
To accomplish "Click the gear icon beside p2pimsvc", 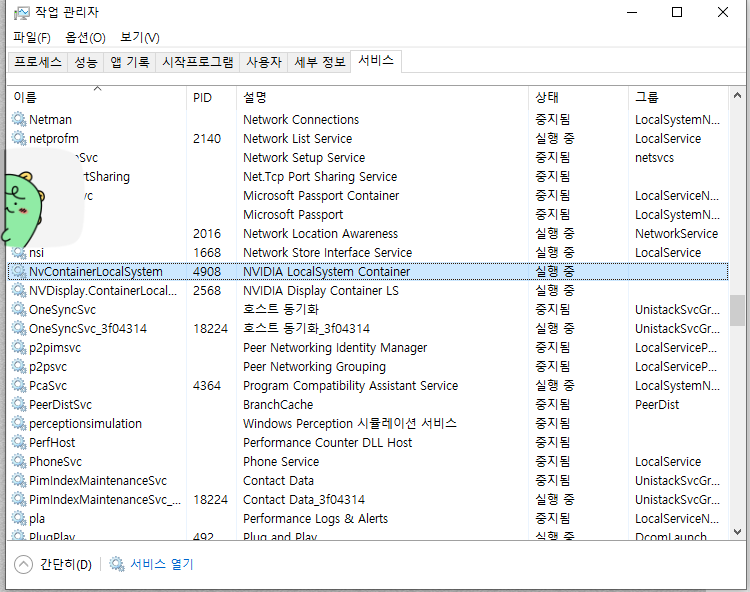I will (x=19, y=347).
